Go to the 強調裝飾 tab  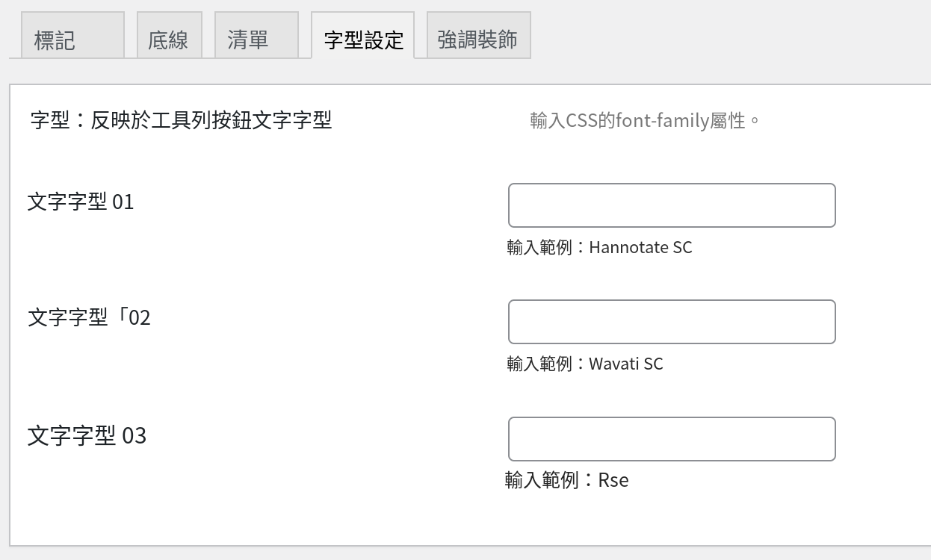pyautogui.click(x=478, y=35)
